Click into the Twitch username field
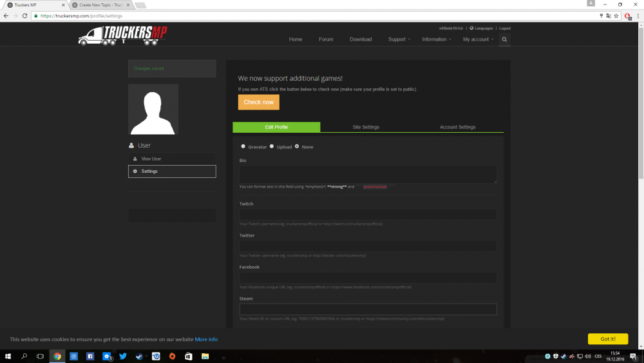Viewport: 644px width, 363px height. click(368, 214)
